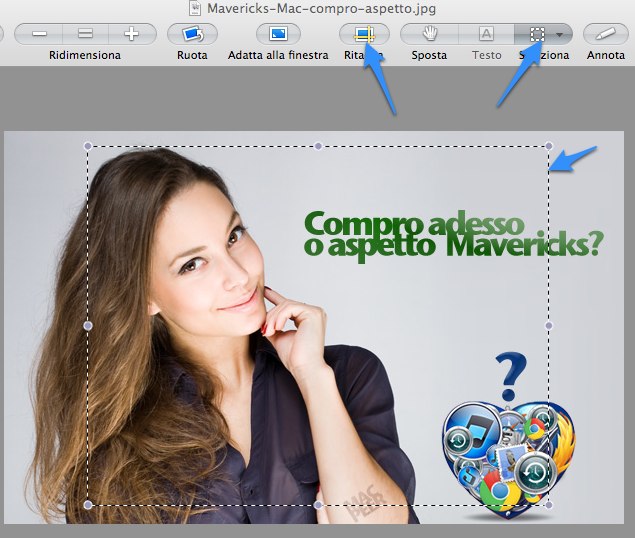Click the actual size equals button
635x538 pixels.
pyautogui.click(x=85, y=34)
